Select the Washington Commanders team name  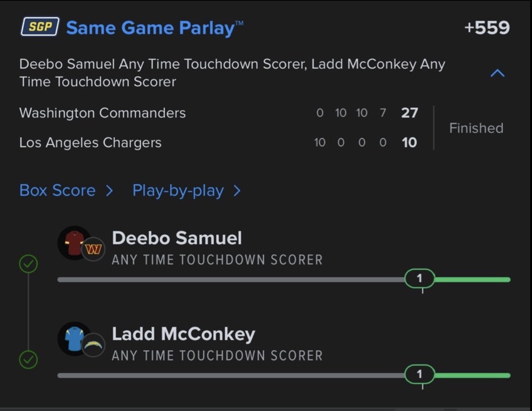tap(102, 113)
